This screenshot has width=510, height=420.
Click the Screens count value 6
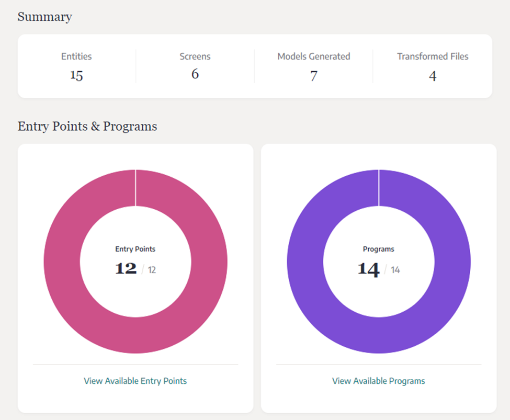click(195, 74)
